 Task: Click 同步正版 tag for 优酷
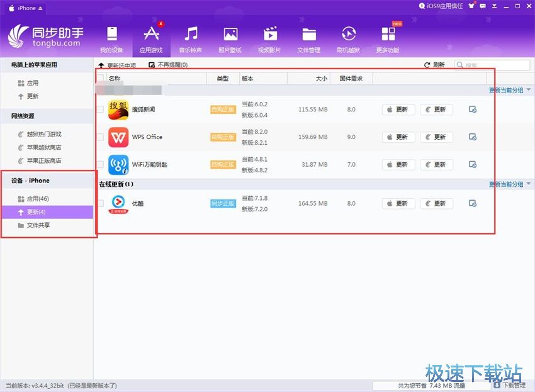223,203
